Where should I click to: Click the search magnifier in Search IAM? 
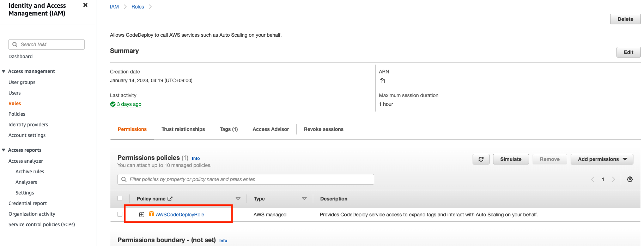click(x=15, y=44)
